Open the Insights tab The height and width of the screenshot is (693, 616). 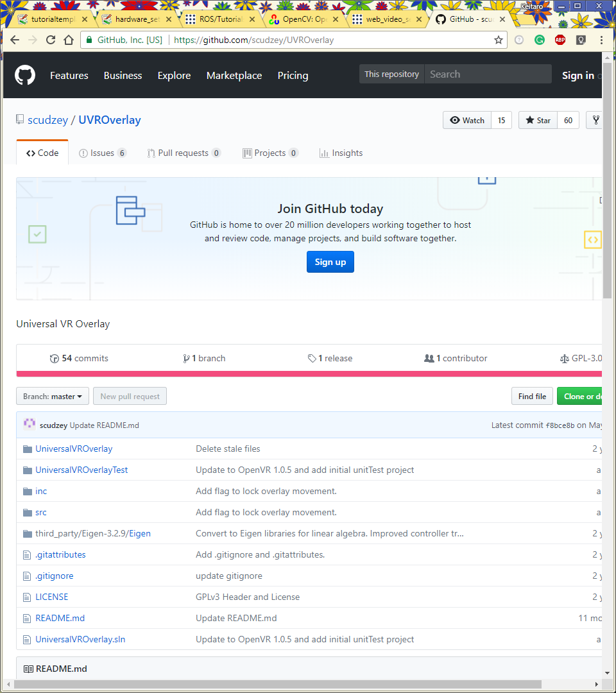point(341,153)
